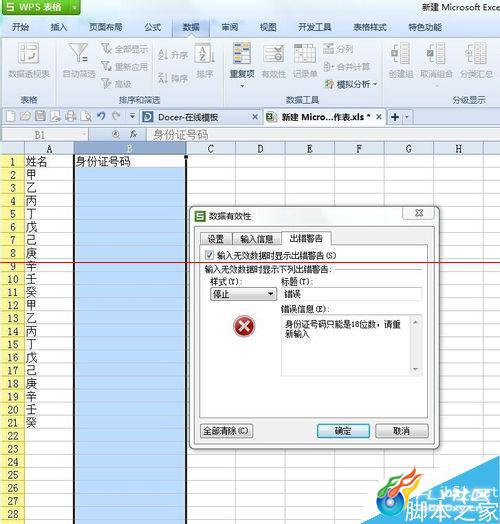This screenshot has height=524, width=500.
Task: Expand the 样式 停止 dropdown
Action: pos(271,294)
